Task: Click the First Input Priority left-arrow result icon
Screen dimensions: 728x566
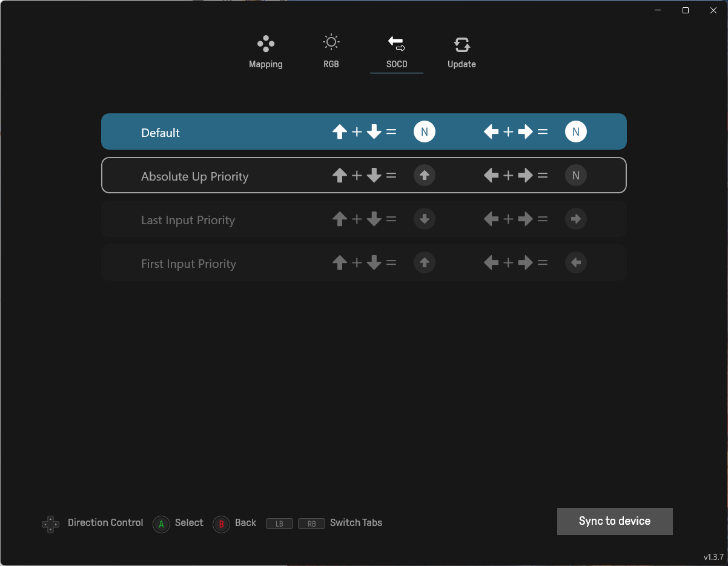Action: (576, 262)
